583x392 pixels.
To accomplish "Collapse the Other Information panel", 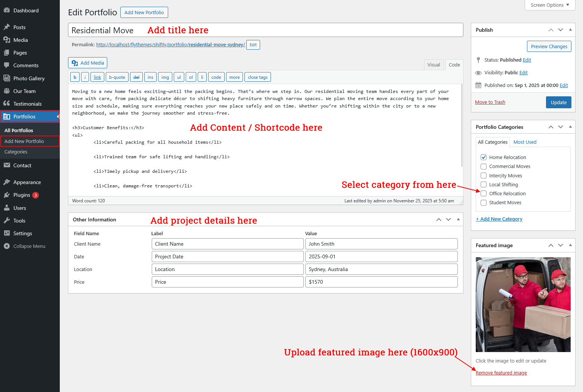I will point(458,220).
